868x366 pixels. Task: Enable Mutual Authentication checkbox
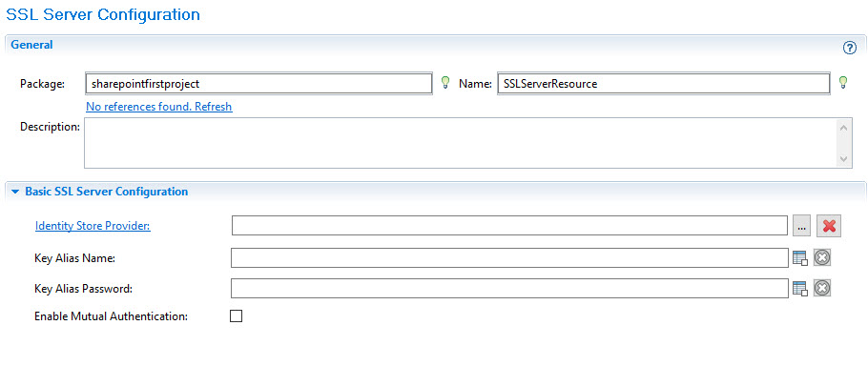click(x=237, y=316)
